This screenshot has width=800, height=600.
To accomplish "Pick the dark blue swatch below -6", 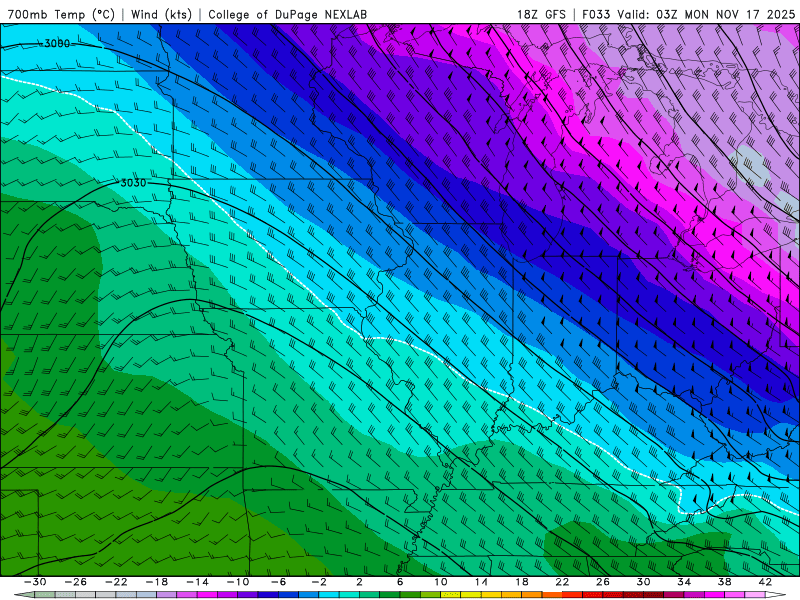I will (x=268, y=595).
